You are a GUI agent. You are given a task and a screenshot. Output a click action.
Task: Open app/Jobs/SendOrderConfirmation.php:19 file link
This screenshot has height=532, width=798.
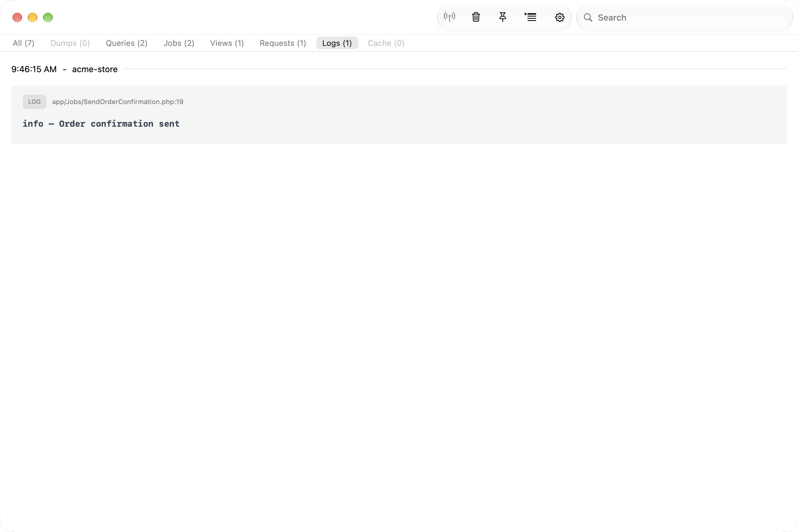coord(118,102)
